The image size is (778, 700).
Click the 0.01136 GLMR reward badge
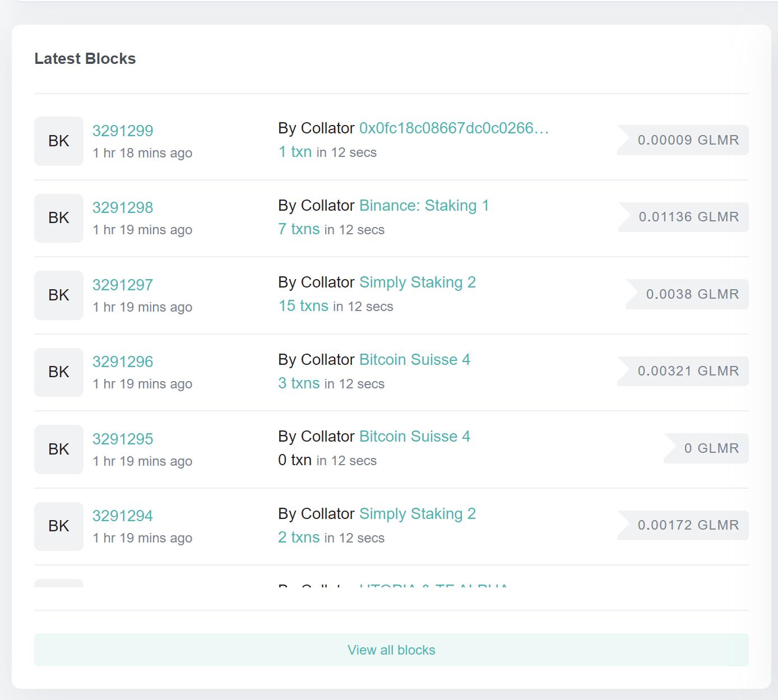pos(689,217)
